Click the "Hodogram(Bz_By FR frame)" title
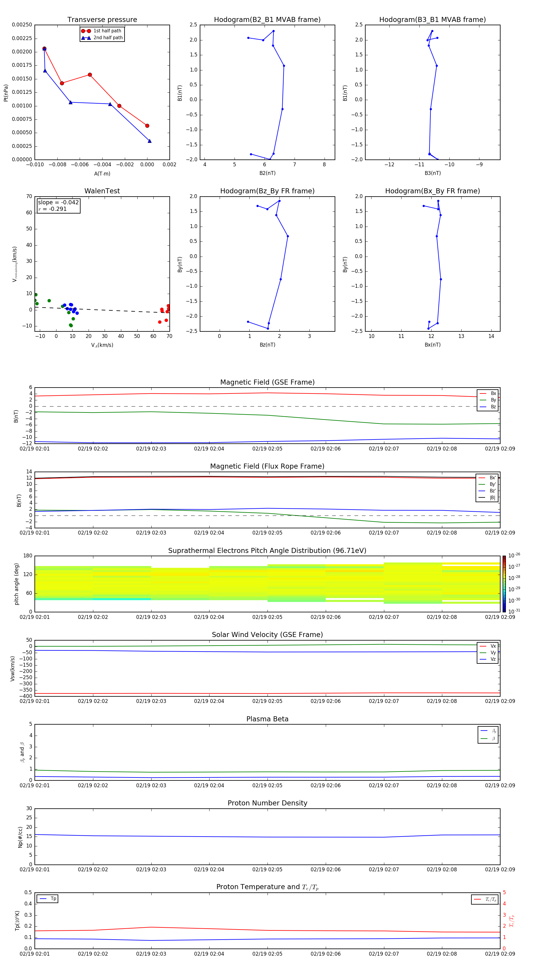The image size is (535, 980). tap(267, 191)
